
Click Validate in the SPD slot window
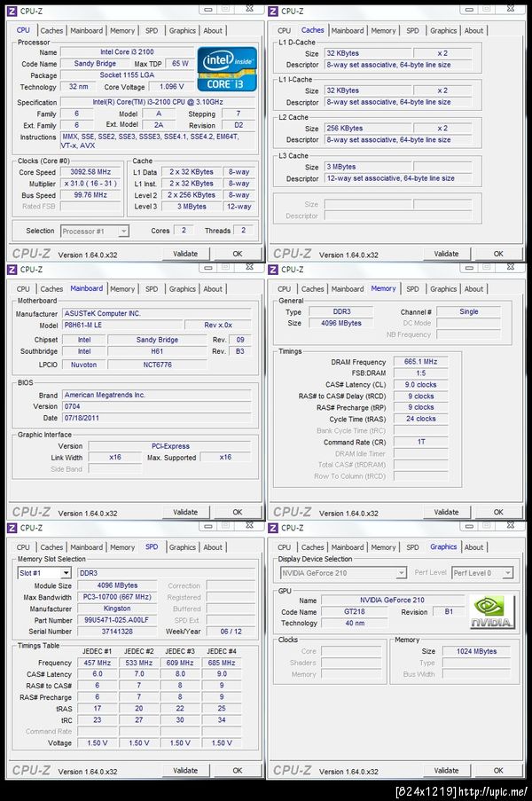point(185,771)
